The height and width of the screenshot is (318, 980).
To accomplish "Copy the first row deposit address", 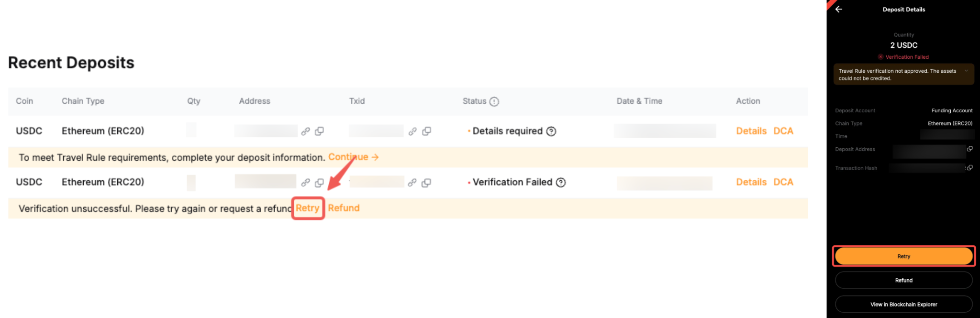I will click(319, 131).
